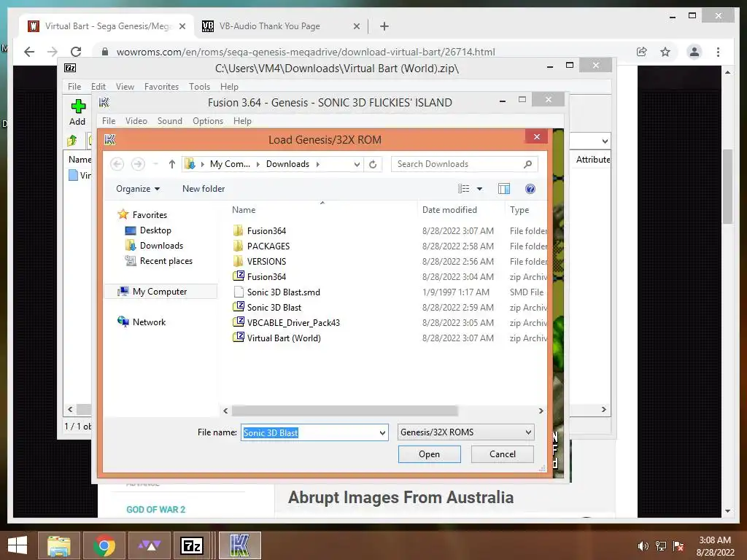Viewport: 747px width, 560px height.
Task: Open the Chrome profile icon
Action: pos(694,52)
